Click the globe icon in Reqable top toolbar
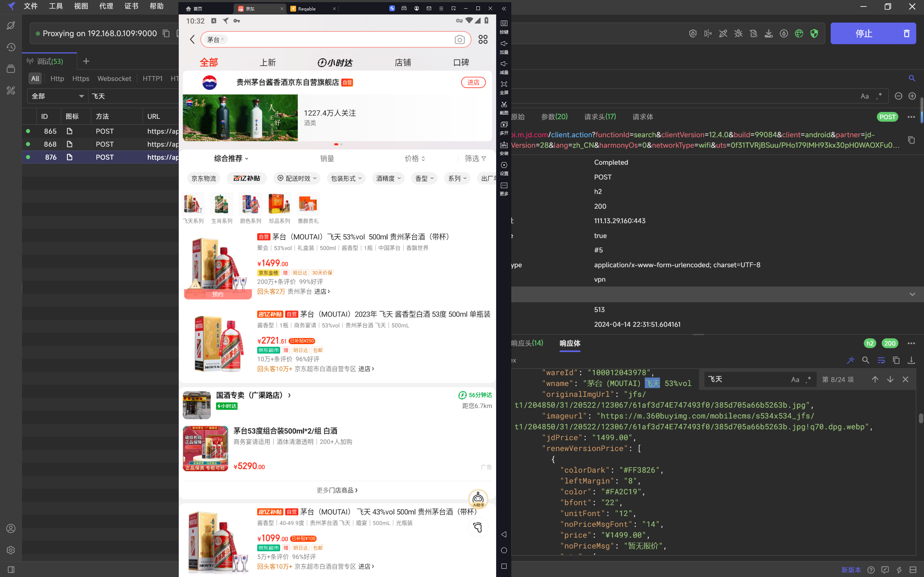Viewport: 924px width, 577px height. [x=799, y=34]
